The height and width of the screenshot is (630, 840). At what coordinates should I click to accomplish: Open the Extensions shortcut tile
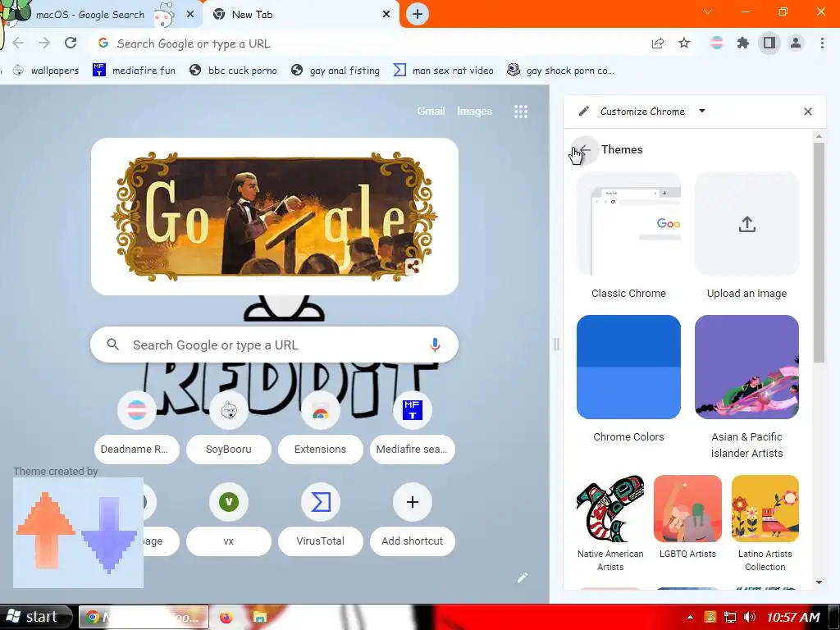click(321, 427)
